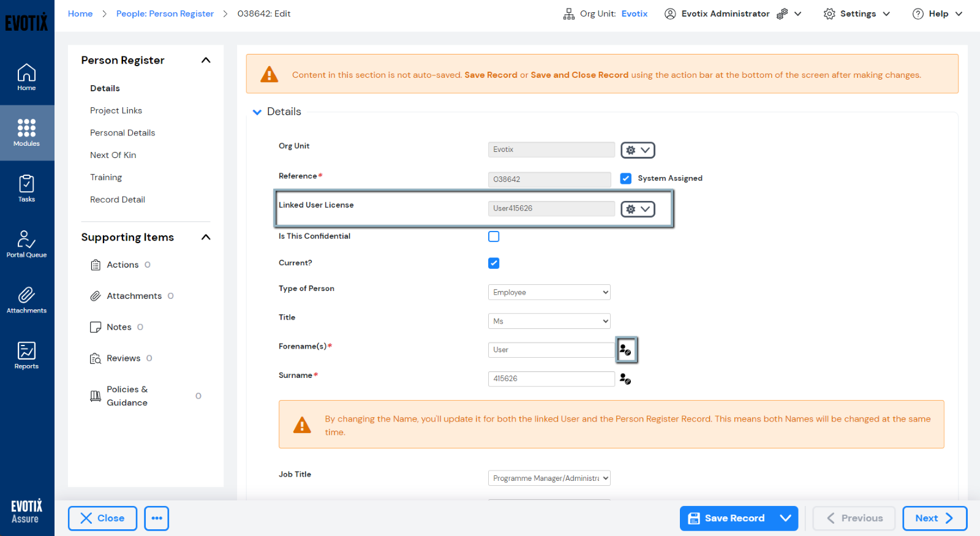Open the Org Unit gear dropdown
980x536 pixels.
pos(638,150)
